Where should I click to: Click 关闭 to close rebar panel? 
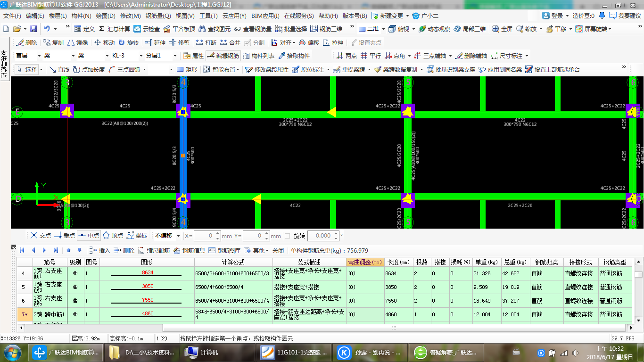[x=278, y=250]
